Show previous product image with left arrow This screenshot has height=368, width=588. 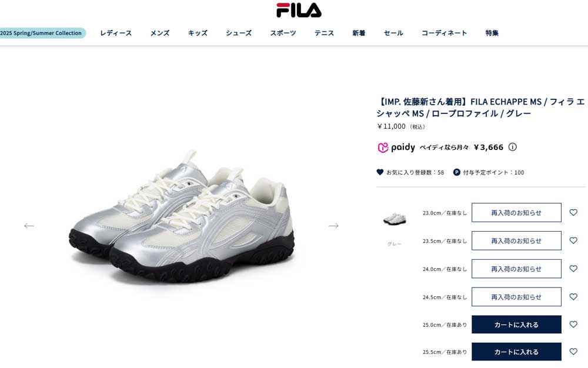(29, 226)
